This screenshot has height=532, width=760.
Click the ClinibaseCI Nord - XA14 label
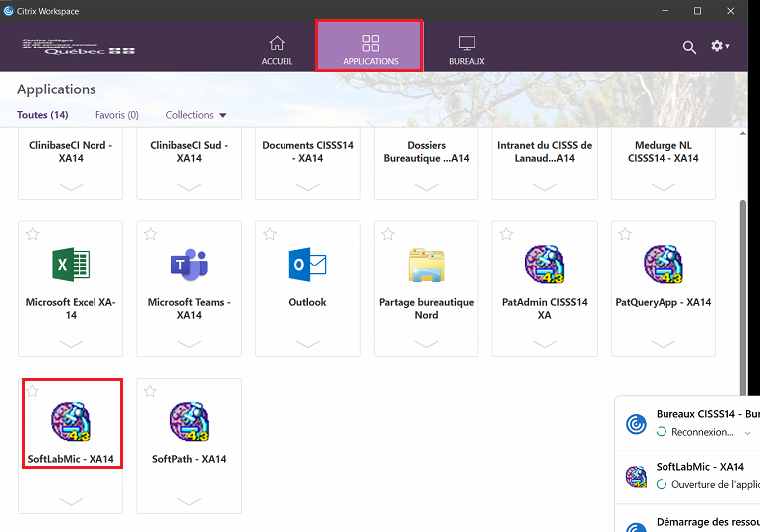click(71, 152)
